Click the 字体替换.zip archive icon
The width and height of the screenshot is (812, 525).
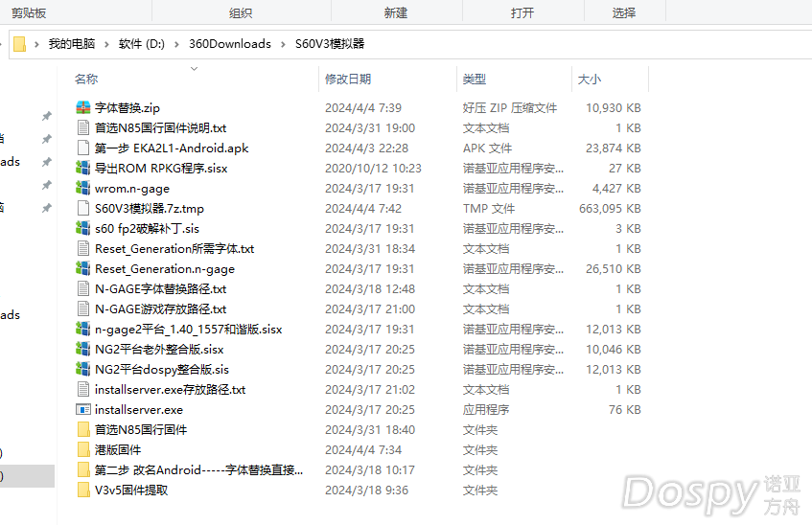[82, 107]
